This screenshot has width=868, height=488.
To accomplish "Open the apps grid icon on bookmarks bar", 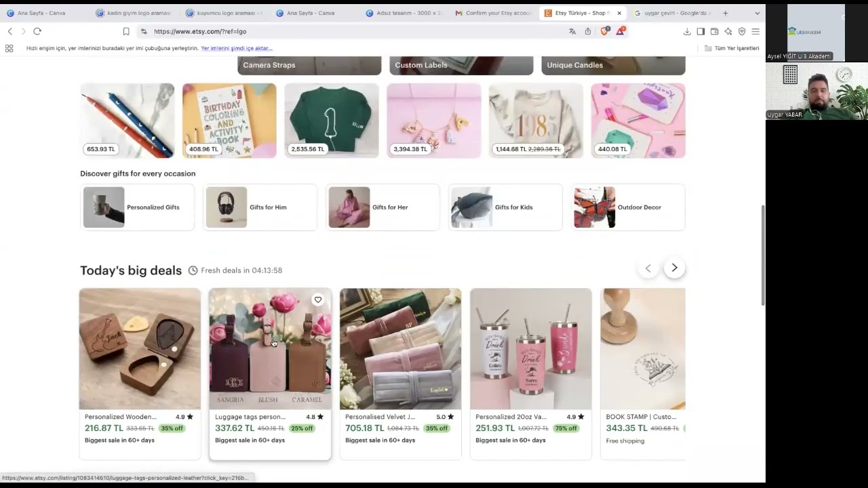I will (9, 48).
